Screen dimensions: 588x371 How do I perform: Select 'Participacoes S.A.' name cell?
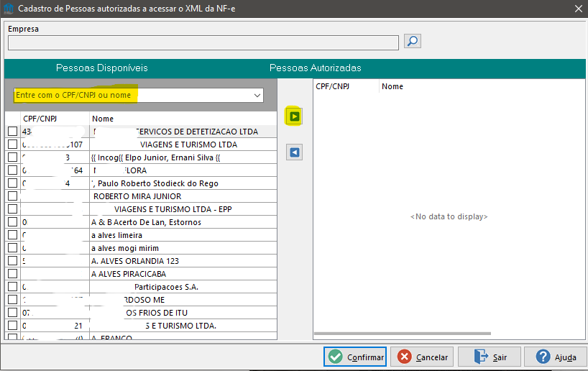pyautogui.click(x=183, y=287)
